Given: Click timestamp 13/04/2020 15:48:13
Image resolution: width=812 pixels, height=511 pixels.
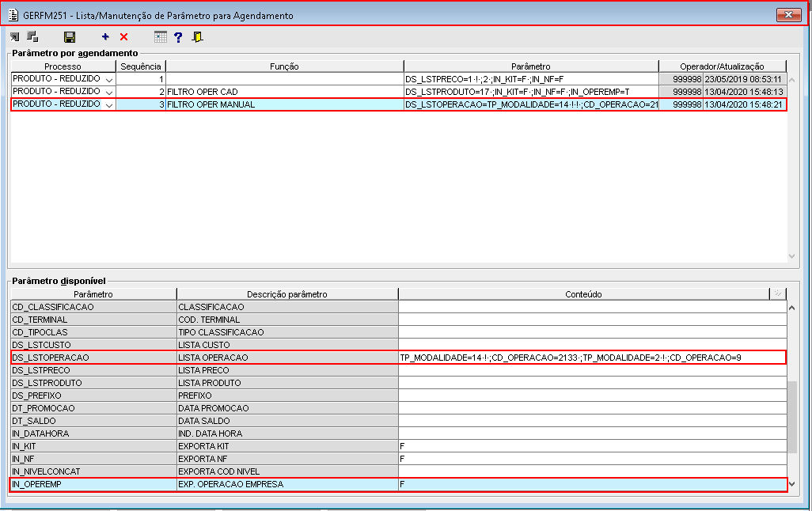Looking at the screenshot, I should [742, 92].
